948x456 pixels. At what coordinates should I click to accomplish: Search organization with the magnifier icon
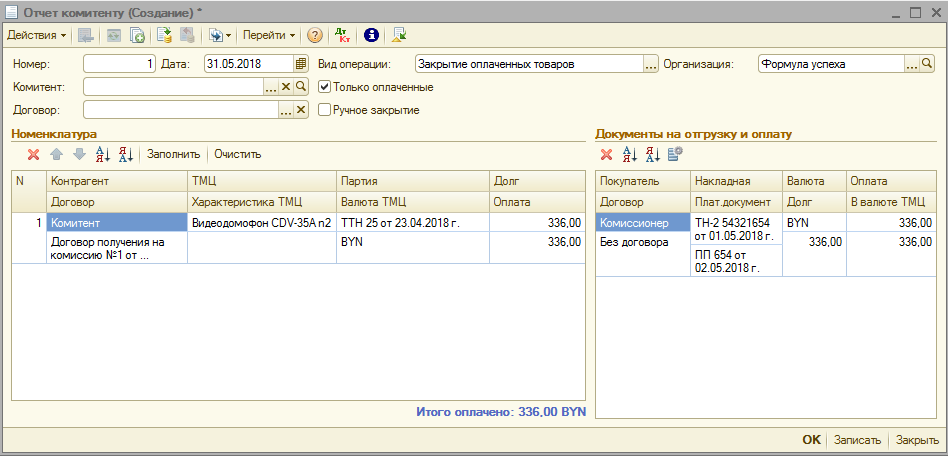pos(926,64)
